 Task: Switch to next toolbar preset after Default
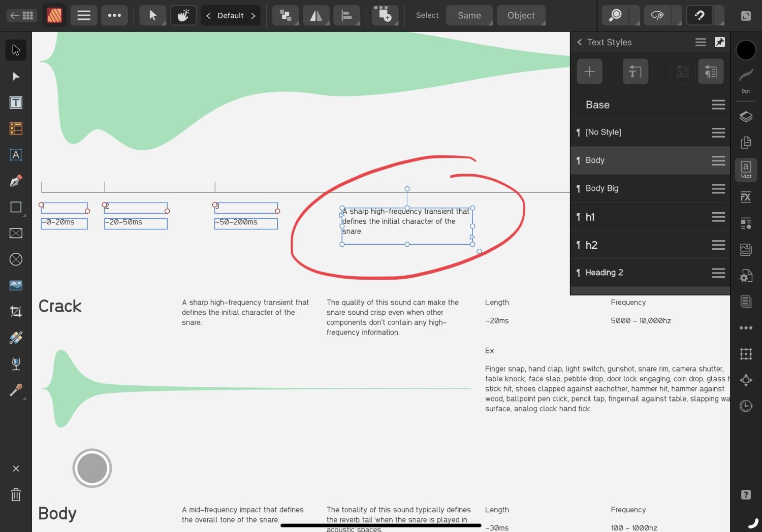tap(253, 16)
